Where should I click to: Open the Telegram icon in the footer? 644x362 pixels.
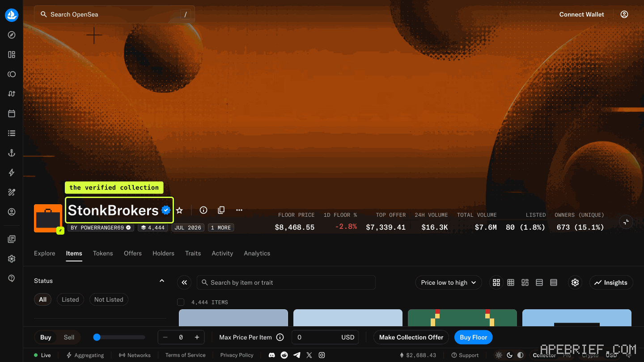(297, 355)
